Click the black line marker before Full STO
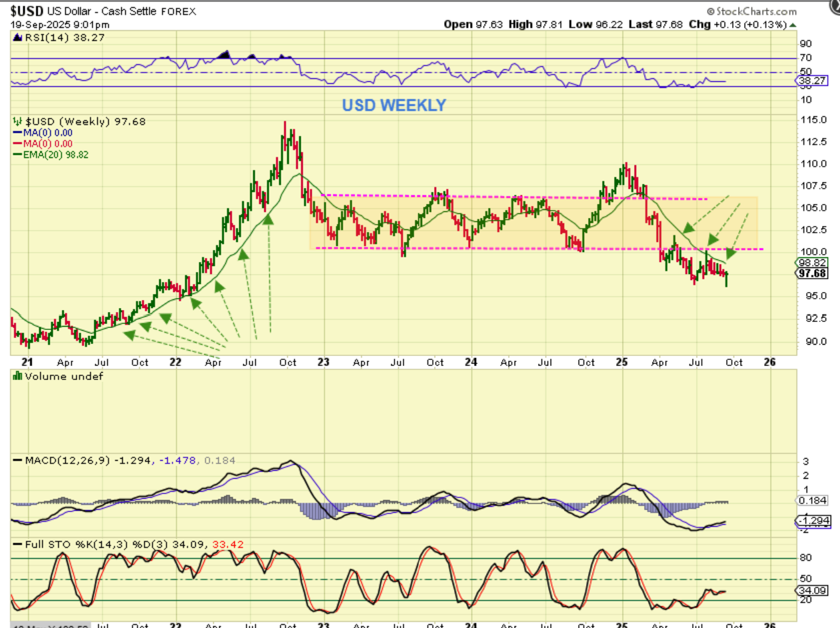Screen dimensions: 840x628 [x=17, y=544]
